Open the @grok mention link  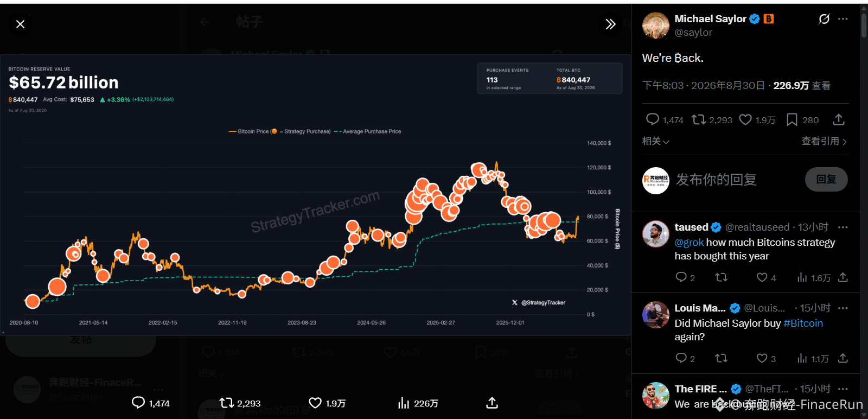(689, 243)
